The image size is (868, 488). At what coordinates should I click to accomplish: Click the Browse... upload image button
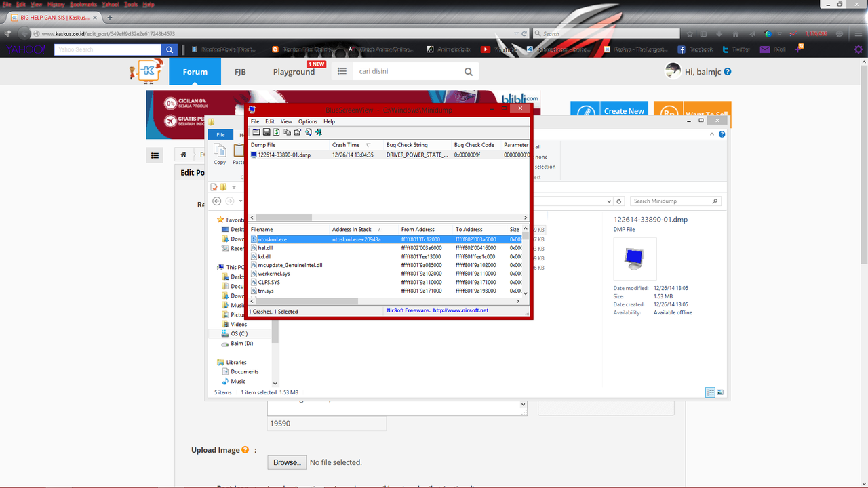click(286, 462)
